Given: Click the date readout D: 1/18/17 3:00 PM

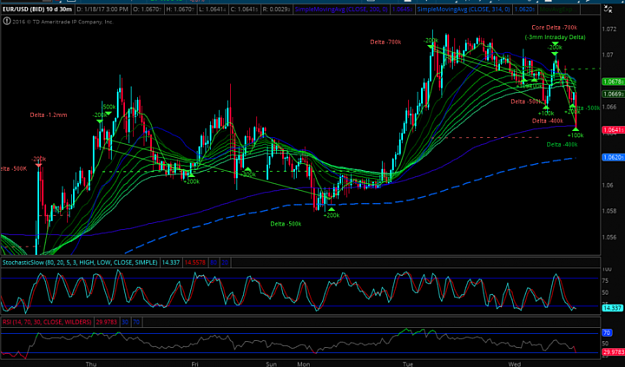Looking at the screenshot, I should (102, 9).
